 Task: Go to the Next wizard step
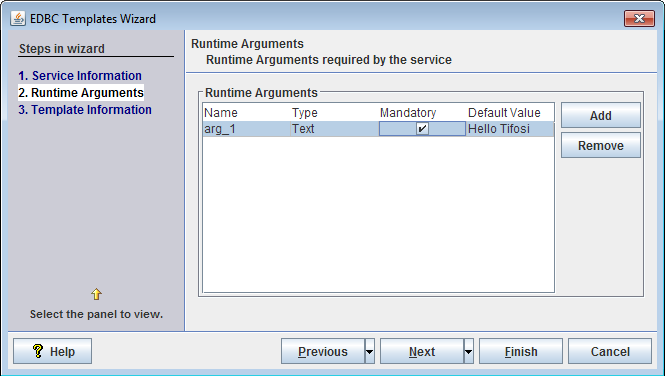422,351
